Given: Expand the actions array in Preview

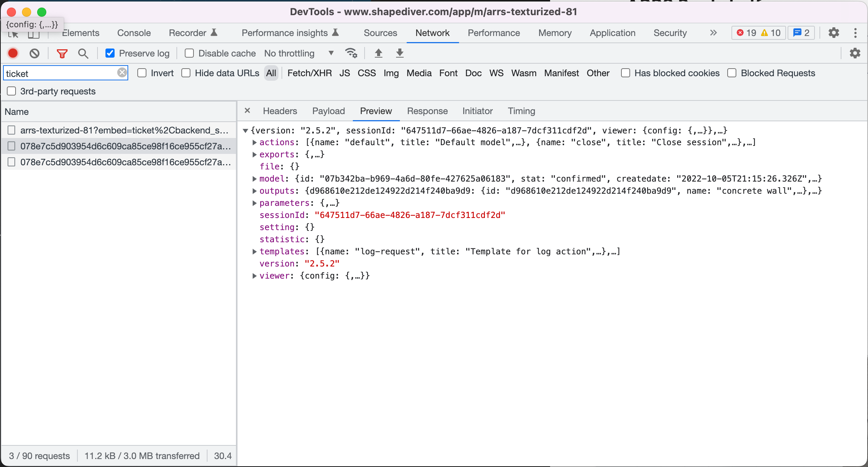Looking at the screenshot, I should (x=254, y=142).
